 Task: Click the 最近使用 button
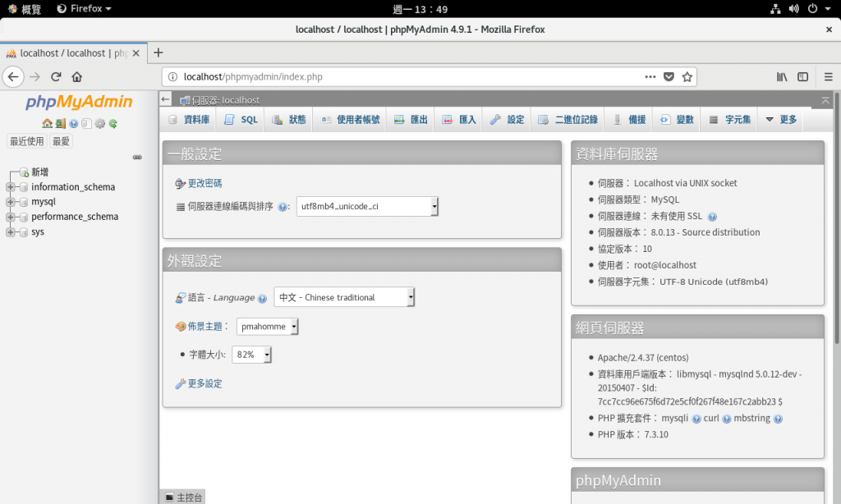[x=27, y=141]
